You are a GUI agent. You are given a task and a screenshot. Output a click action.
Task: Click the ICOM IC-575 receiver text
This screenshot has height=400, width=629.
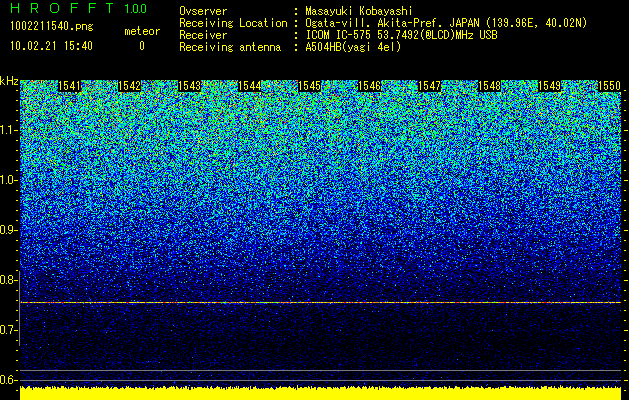[401, 35]
